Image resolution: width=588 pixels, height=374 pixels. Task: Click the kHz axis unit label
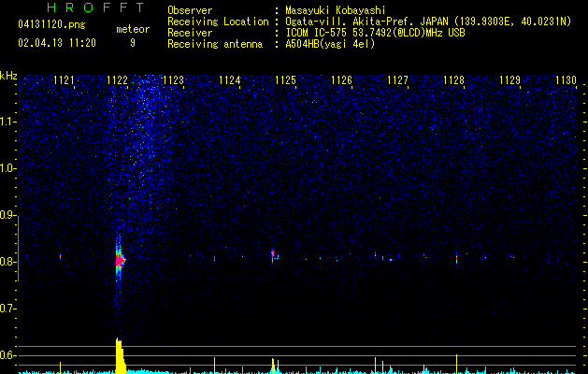pyautogui.click(x=8, y=76)
